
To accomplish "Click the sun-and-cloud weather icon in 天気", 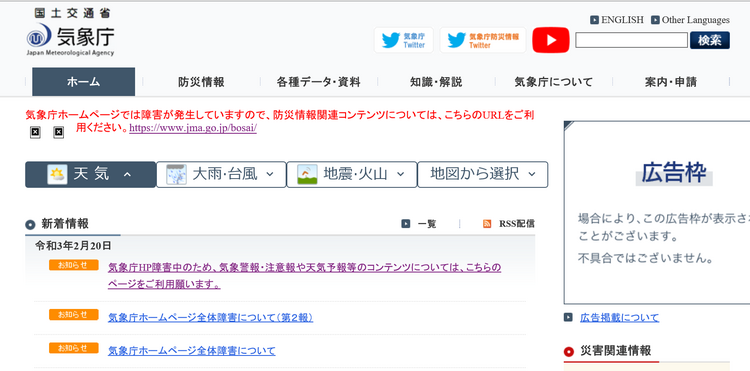I will (57, 175).
